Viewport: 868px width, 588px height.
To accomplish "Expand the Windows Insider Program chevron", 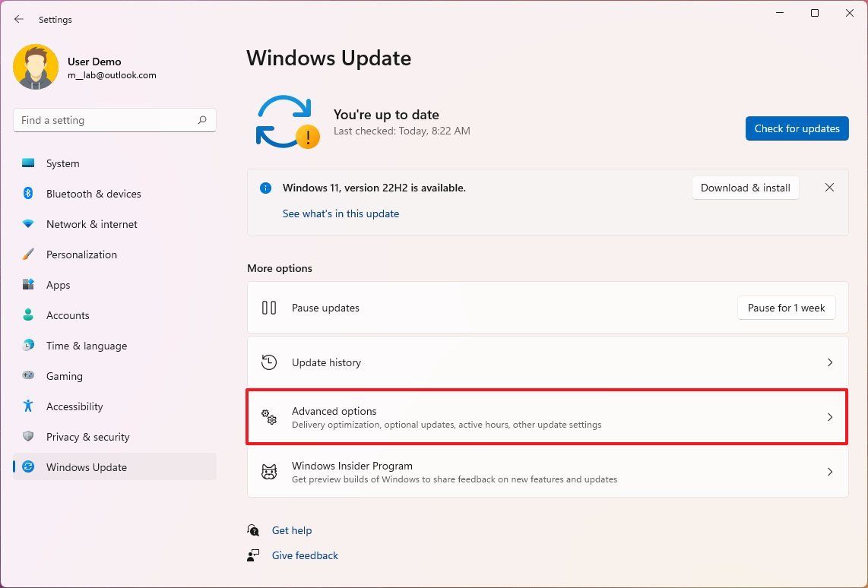I will (830, 472).
